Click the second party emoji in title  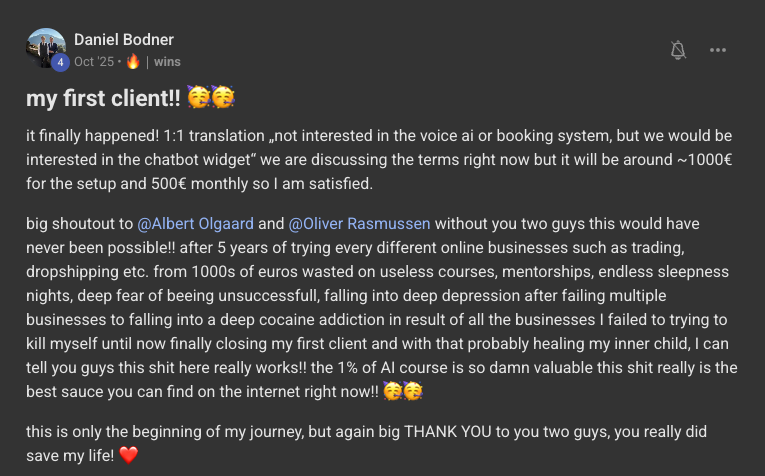point(223,98)
